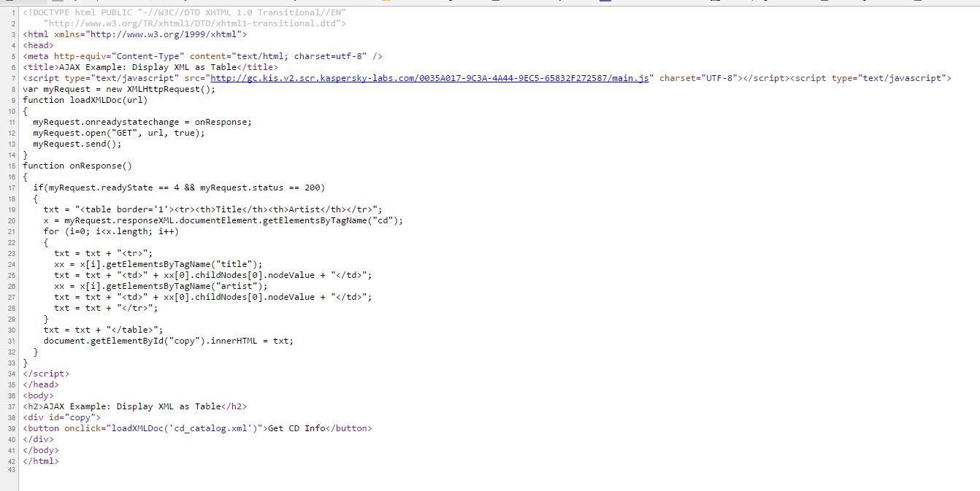This screenshot has width=980, height=491.
Task: Click the h2 heading tag line
Action: (137, 406)
